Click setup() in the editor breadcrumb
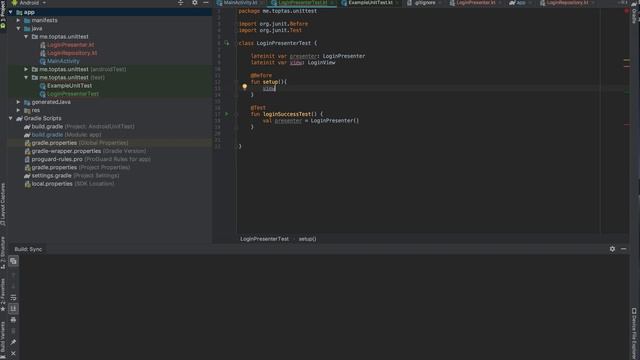640x360 pixels. tap(307, 239)
